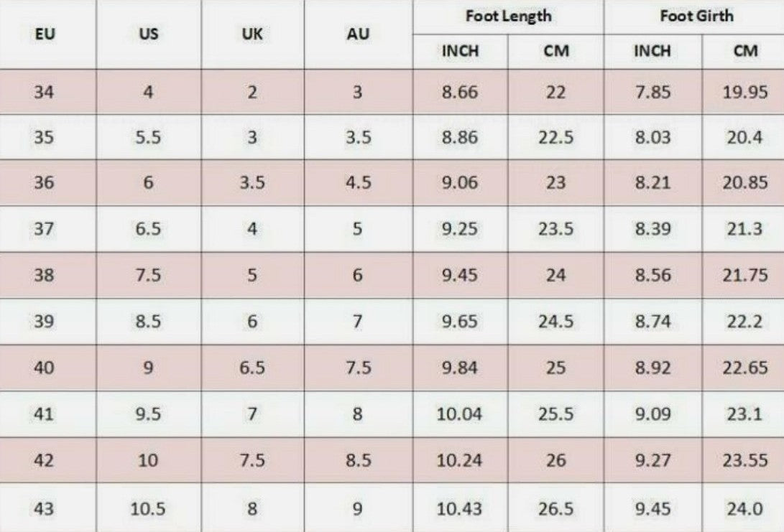Select the 24.5 cm foot length cell
The width and height of the screenshot is (784, 532).
pos(555,322)
